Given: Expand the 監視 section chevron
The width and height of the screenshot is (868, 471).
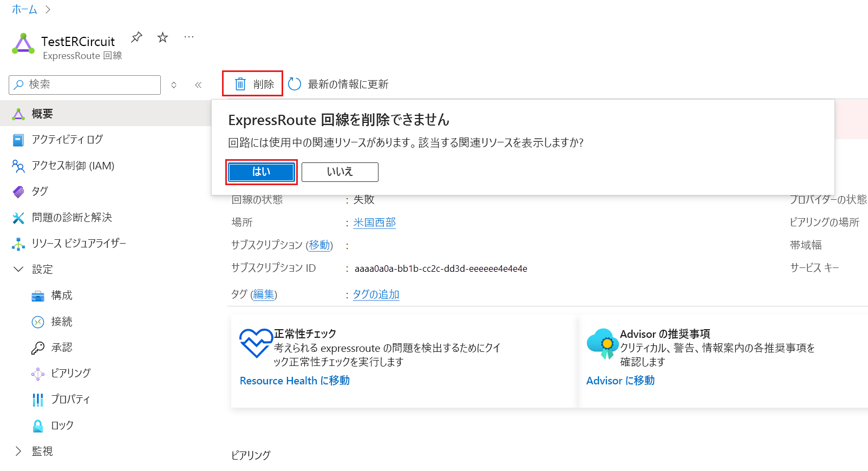Looking at the screenshot, I should pos(18,451).
